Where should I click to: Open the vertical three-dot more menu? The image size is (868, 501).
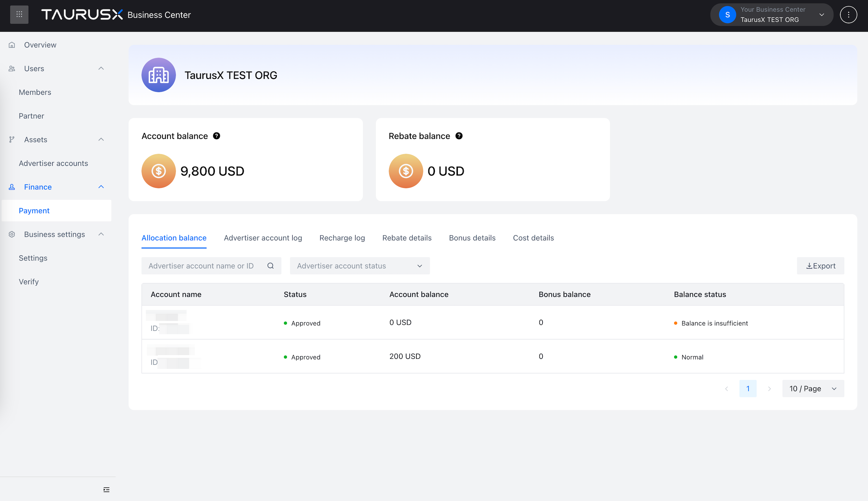tap(848, 15)
